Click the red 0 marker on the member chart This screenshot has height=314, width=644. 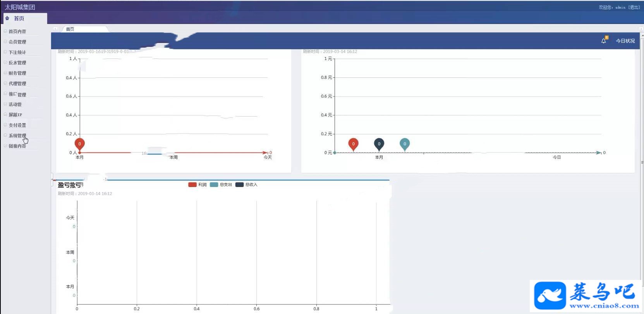(80, 144)
